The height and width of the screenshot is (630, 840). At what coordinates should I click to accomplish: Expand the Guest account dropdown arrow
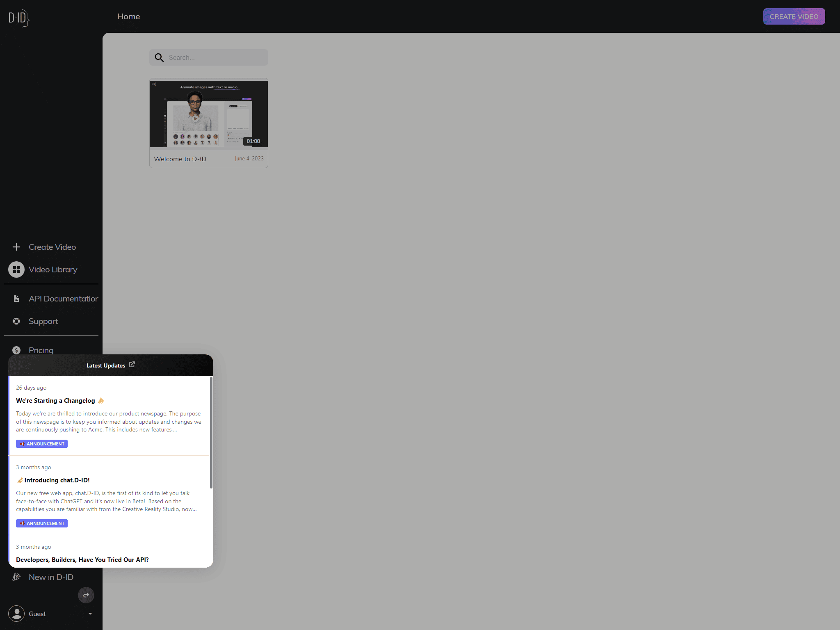point(90,614)
